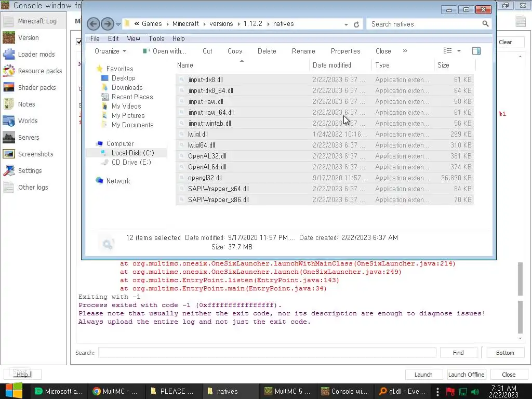
Task: Open the Organize dropdown menu
Action: point(110,51)
